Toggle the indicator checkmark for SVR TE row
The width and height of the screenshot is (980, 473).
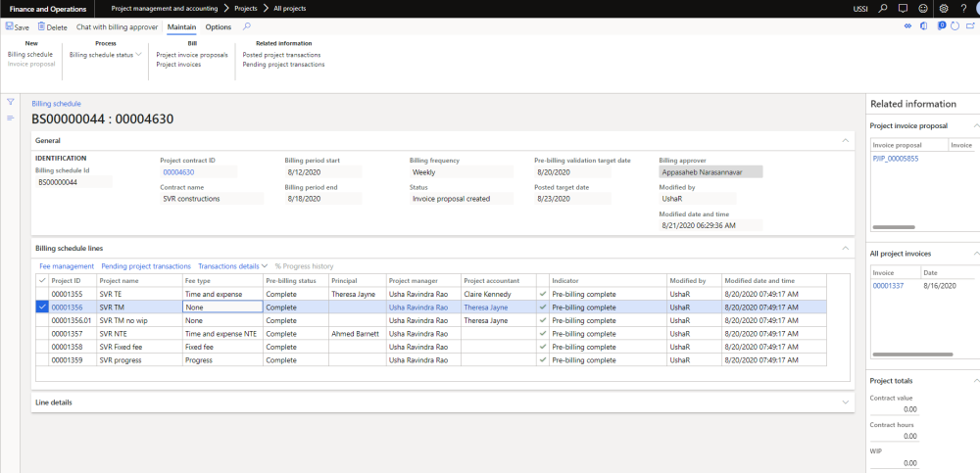click(x=542, y=293)
